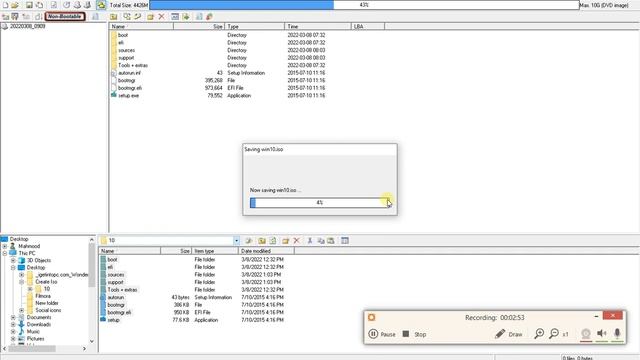Image resolution: width=640 pixels, height=360 pixels.
Task: Click the properties window icon in image toolbar
Action: (175, 16)
